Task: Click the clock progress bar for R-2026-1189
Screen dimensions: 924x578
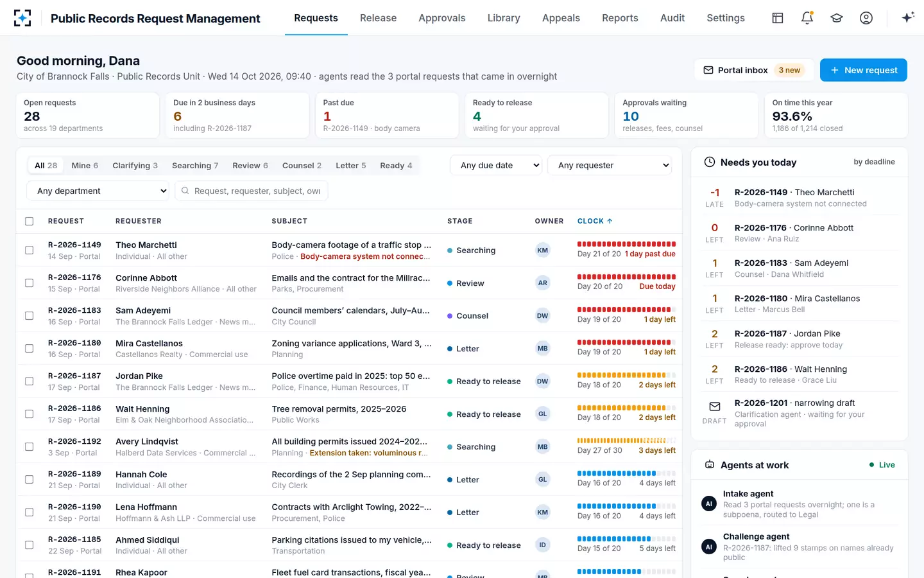Action: click(x=626, y=473)
